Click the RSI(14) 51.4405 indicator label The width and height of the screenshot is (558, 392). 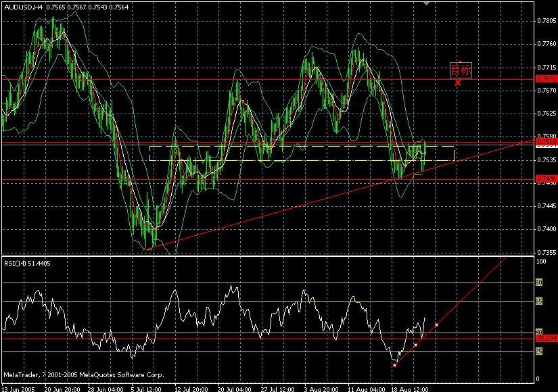coord(27,263)
